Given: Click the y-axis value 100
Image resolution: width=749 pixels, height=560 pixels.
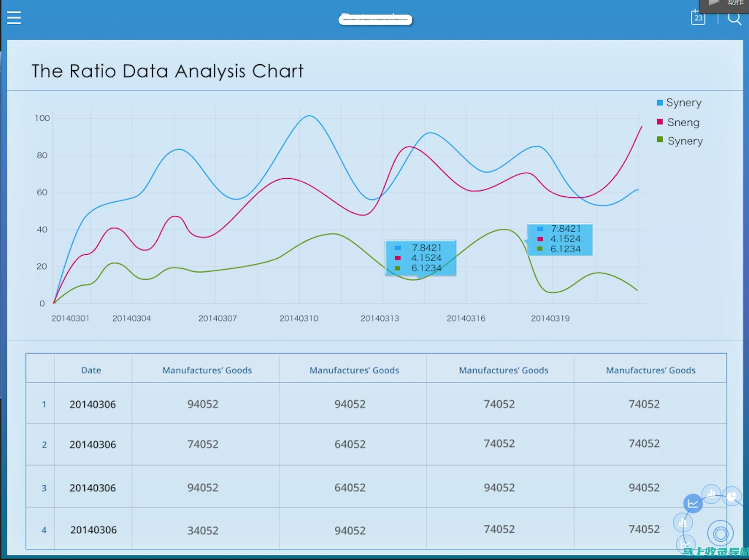Looking at the screenshot, I should (42, 118).
